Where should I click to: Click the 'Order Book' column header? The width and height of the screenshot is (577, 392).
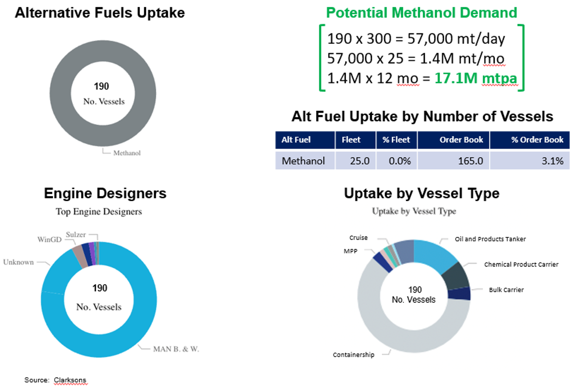pos(453,140)
